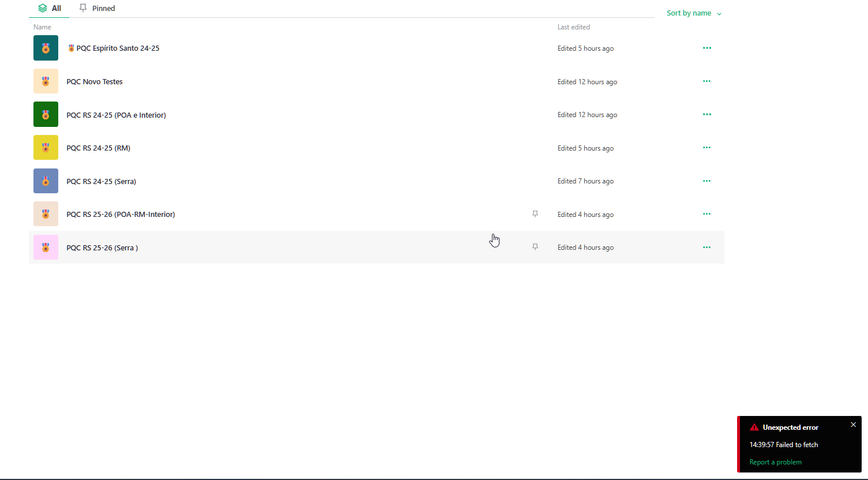
Task: Open three-dot menu for PQC RS 24-25 (Serra)
Action: pyautogui.click(x=707, y=181)
